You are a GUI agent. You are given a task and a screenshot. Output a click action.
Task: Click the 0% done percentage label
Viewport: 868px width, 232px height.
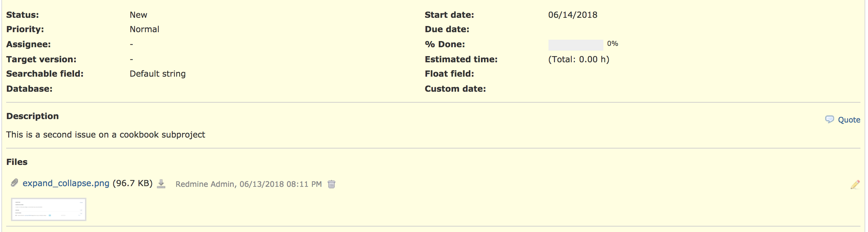(x=612, y=43)
